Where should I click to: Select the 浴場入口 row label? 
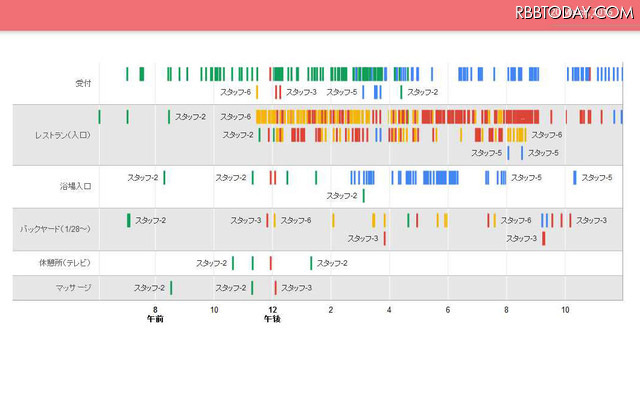coord(76,187)
